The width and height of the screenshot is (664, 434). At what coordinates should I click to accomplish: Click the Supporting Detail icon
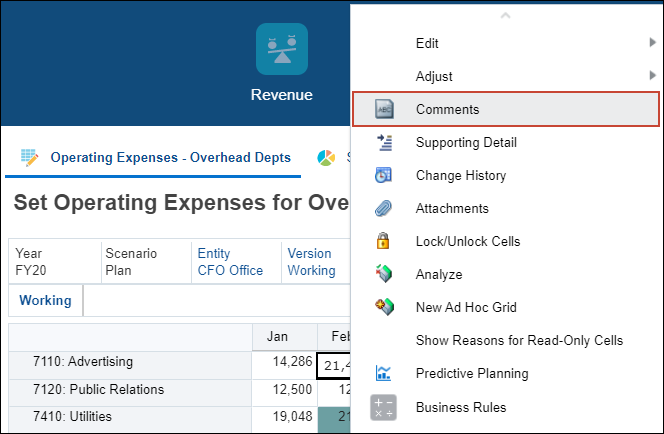tap(385, 143)
